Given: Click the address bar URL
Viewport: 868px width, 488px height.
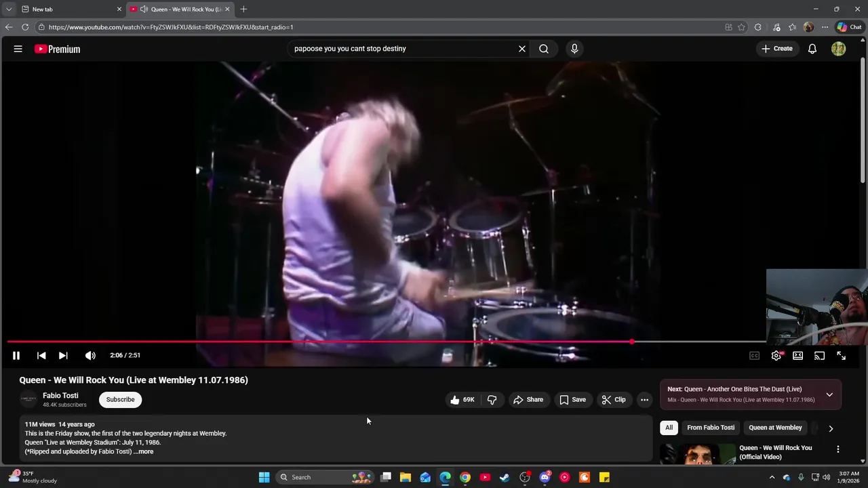Looking at the screenshot, I should pos(171,27).
